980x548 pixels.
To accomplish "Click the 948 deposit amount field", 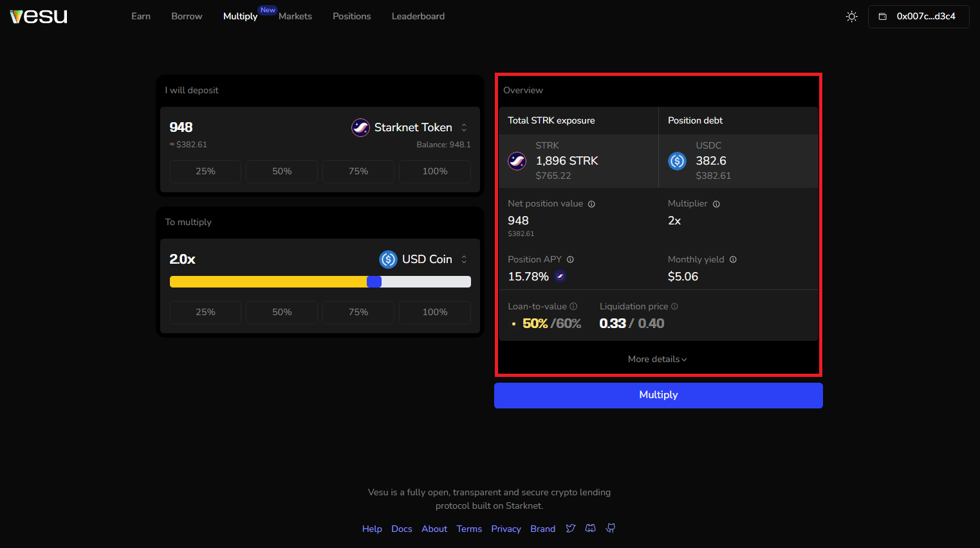I will click(181, 127).
